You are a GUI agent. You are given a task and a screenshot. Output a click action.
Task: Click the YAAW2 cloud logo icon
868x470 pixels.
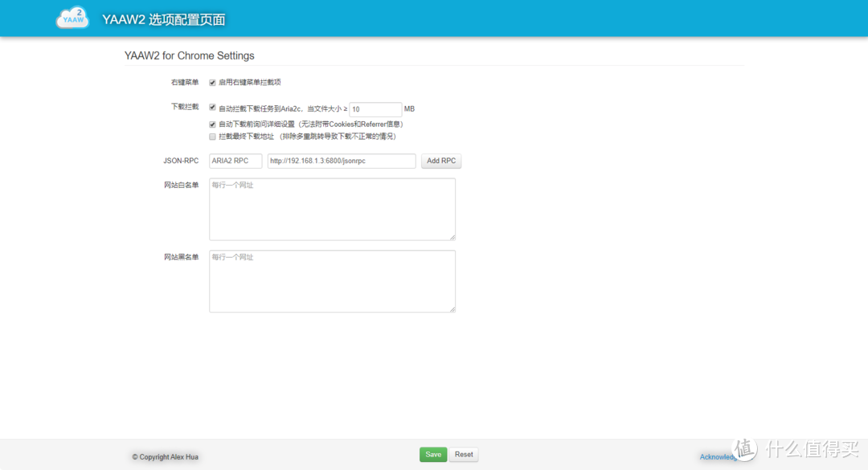tap(72, 18)
